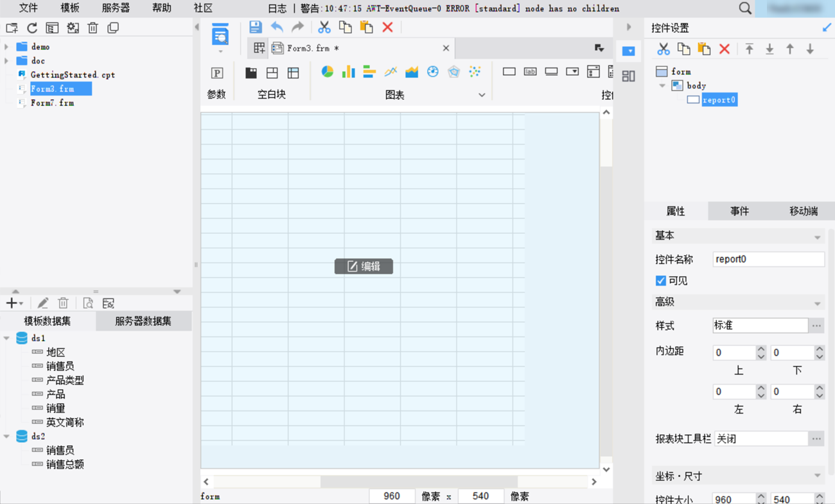Open the 日志 log link
The image size is (835, 504).
pos(277,8)
